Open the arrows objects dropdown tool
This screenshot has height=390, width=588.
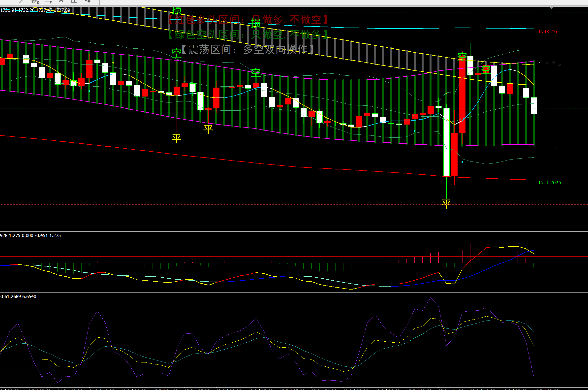pos(87,1)
